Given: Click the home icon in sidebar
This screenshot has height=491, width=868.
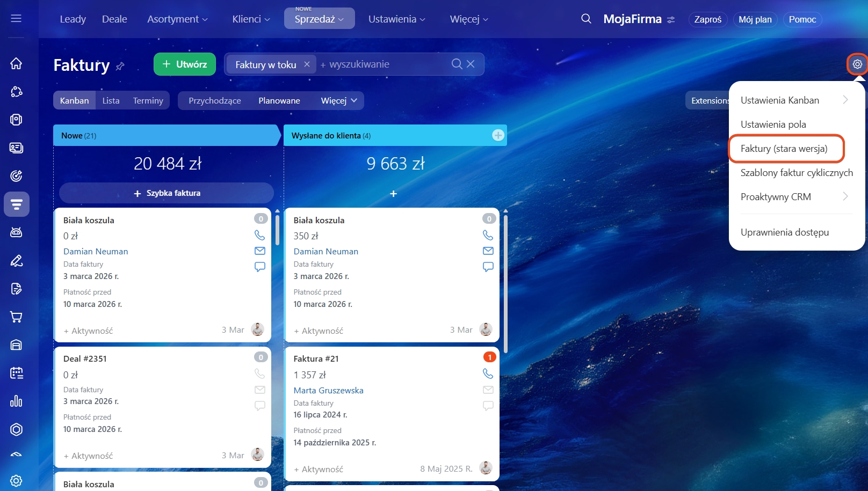Looking at the screenshot, I should coord(16,63).
